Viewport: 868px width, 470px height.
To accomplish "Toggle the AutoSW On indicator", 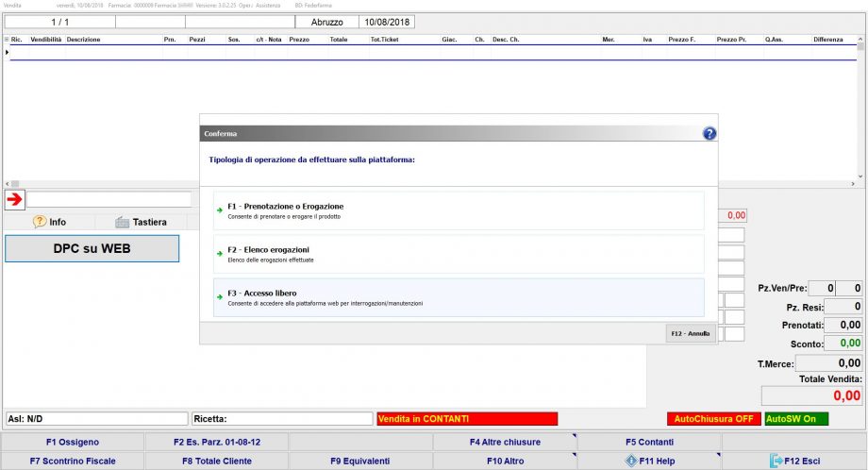I will (796, 418).
